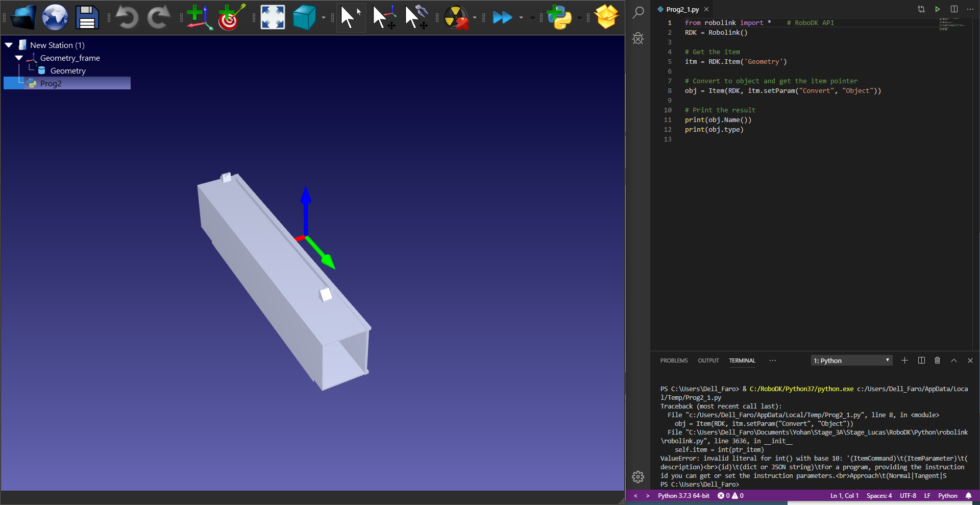Collapse the Geometry_frame tree node
This screenshot has width=980, height=505.
coord(19,58)
